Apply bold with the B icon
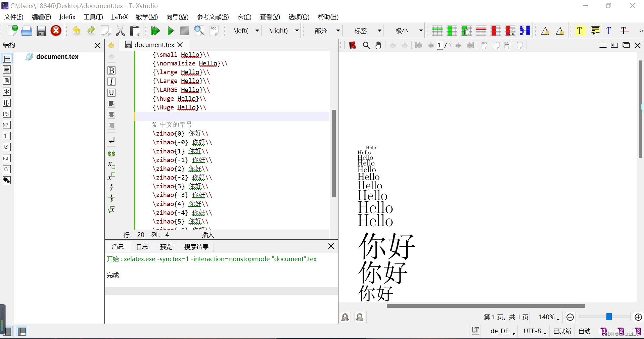Viewport: 644px width, 339px height. point(111,70)
